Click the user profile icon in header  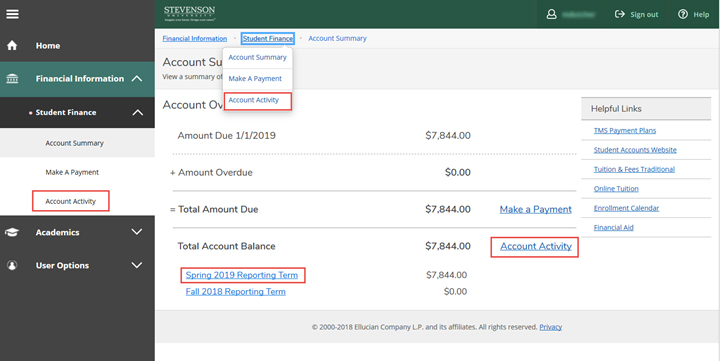(x=551, y=14)
